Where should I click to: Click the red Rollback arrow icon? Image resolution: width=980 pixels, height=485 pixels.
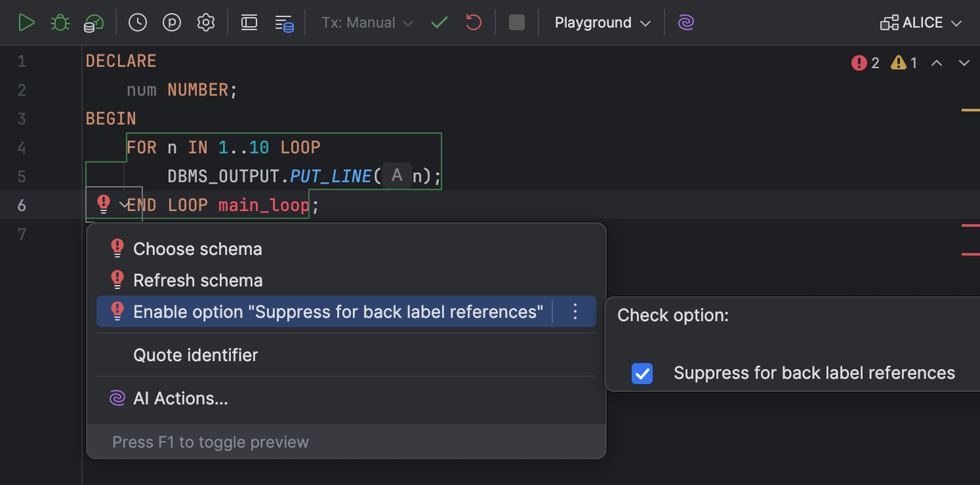pos(474,22)
